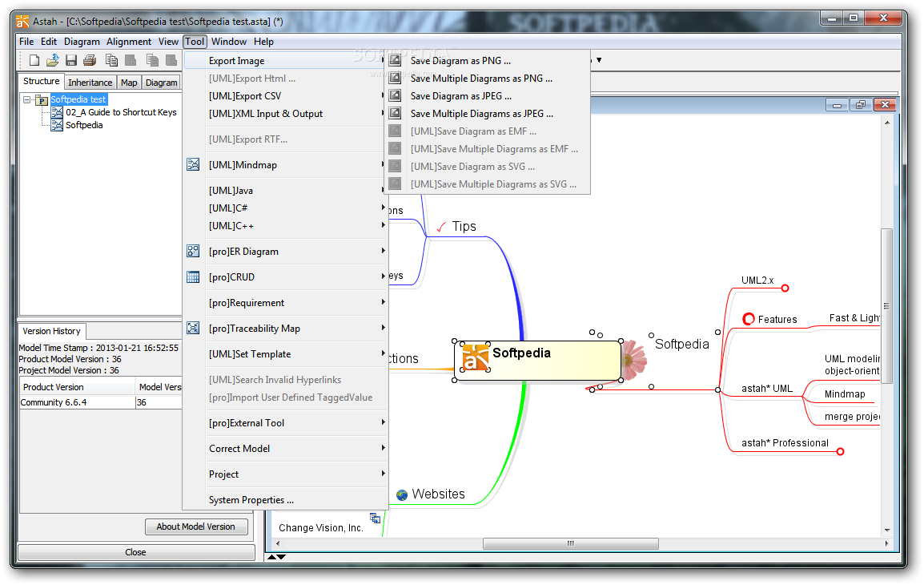Switch to the Inheritance tab
The height and width of the screenshot is (585, 924).
90,83
